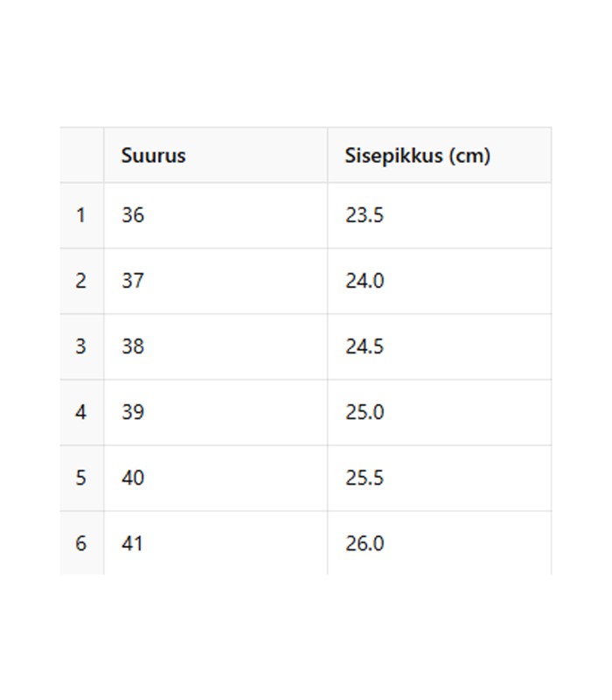This screenshot has height=700, width=612.
Task: Click the size 36 cell
Action: (x=215, y=215)
